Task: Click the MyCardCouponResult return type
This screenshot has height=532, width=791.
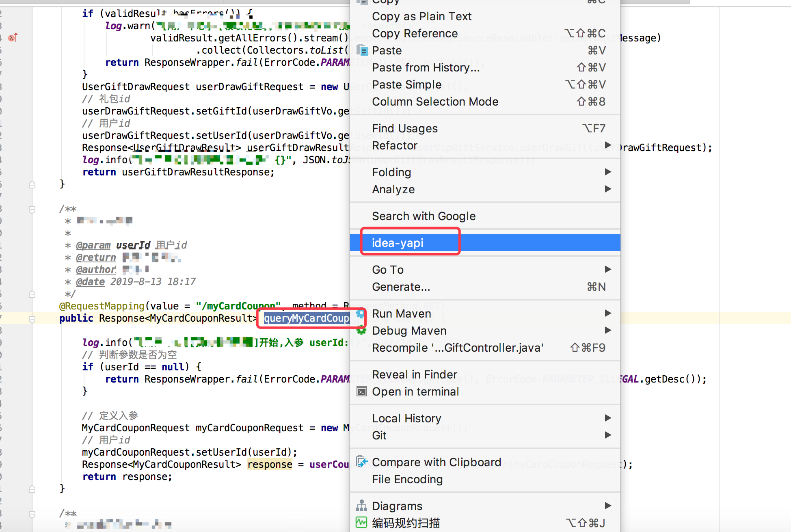Action: tap(201, 318)
